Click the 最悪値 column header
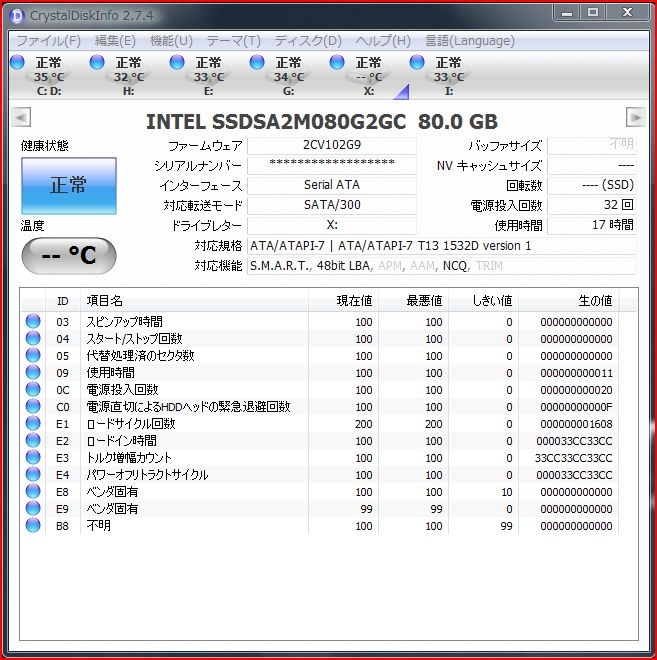The image size is (657, 660). pos(413,301)
